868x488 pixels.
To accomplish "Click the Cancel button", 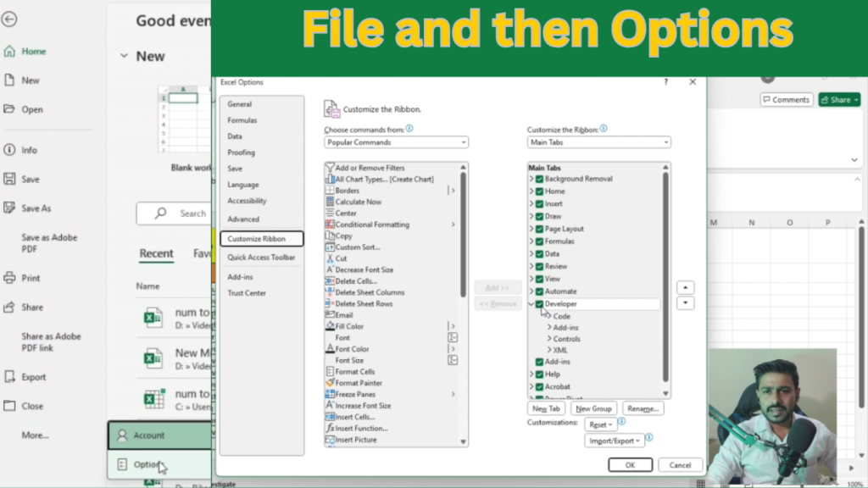I will 680,465.
